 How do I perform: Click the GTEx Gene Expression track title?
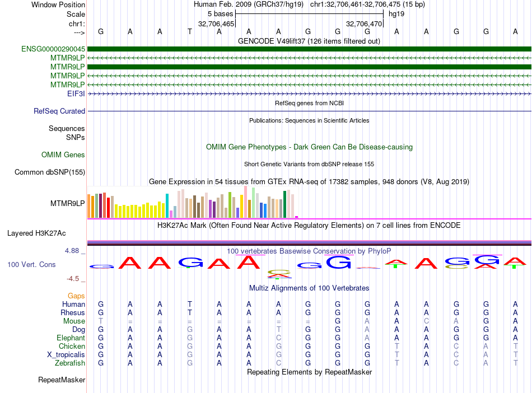pyautogui.click(x=309, y=181)
